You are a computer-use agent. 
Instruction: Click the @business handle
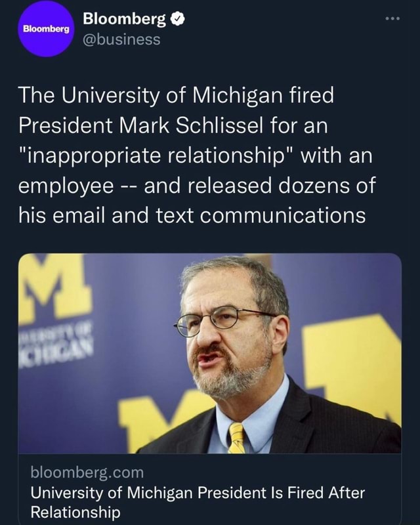[122, 38]
